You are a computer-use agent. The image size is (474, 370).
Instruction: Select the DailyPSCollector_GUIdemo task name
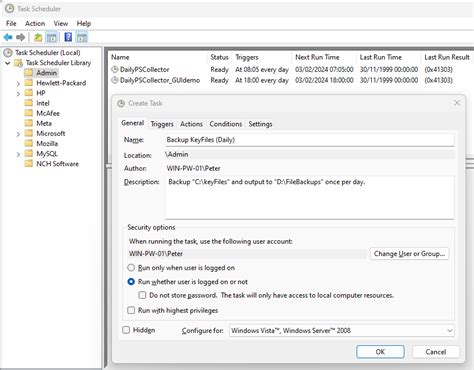(x=160, y=80)
